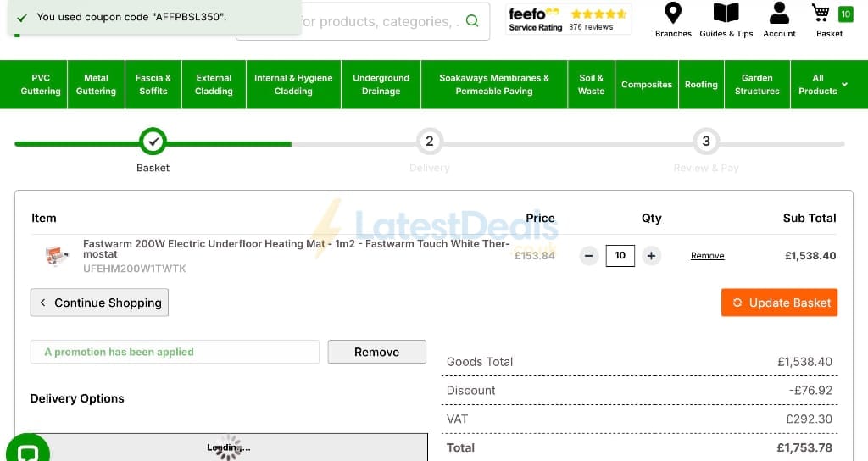Open the Basket cart icon
The image size is (868, 461).
[x=821, y=14]
